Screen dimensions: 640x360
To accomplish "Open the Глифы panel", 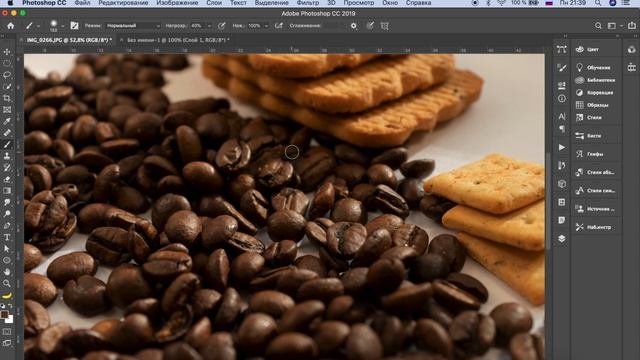I will point(596,154).
